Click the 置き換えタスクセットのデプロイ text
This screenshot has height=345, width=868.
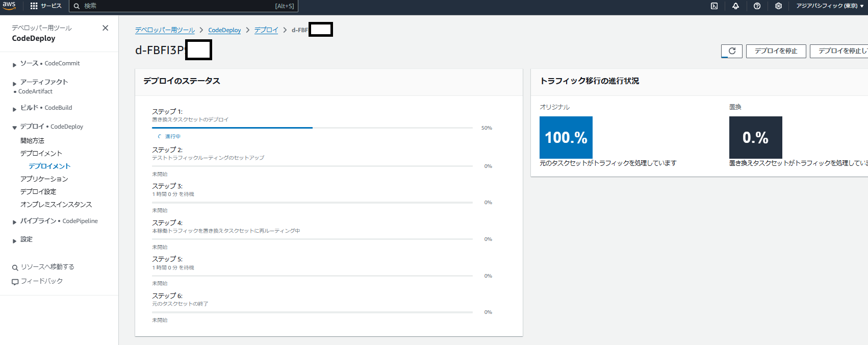190,119
